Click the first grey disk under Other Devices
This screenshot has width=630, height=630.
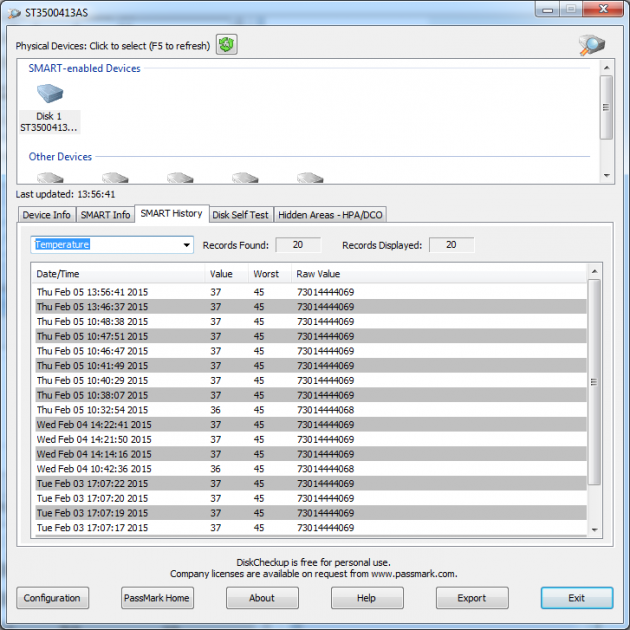50,178
